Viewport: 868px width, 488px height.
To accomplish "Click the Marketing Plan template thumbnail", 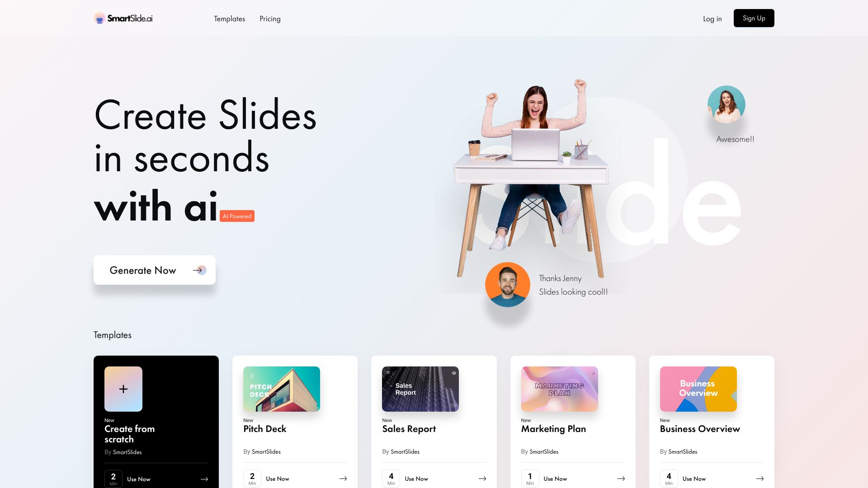I will (559, 389).
